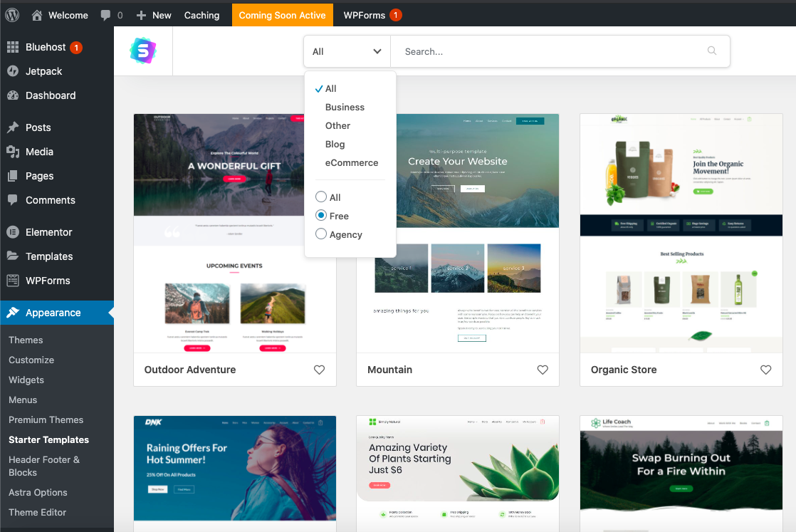The image size is (796, 532).
Task: Click the WPForms sidebar icon
Action: [13, 280]
